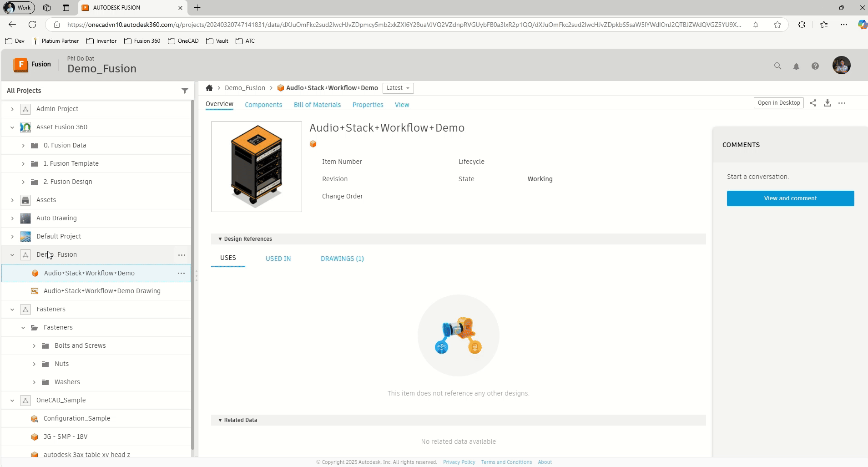Open ellipsis menu on Audio+Stack+Workflow+Demo row
868x467 pixels.
tap(181, 273)
